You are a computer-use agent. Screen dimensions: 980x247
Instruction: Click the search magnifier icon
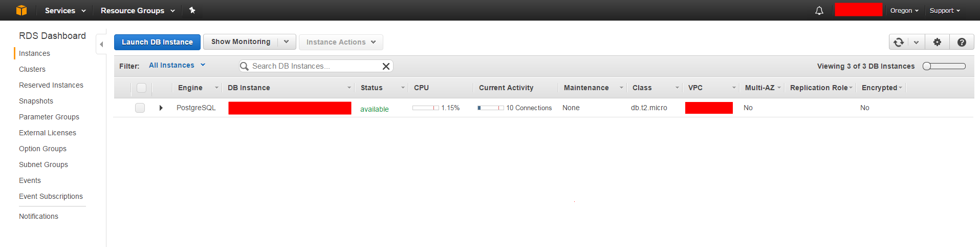(245, 66)
